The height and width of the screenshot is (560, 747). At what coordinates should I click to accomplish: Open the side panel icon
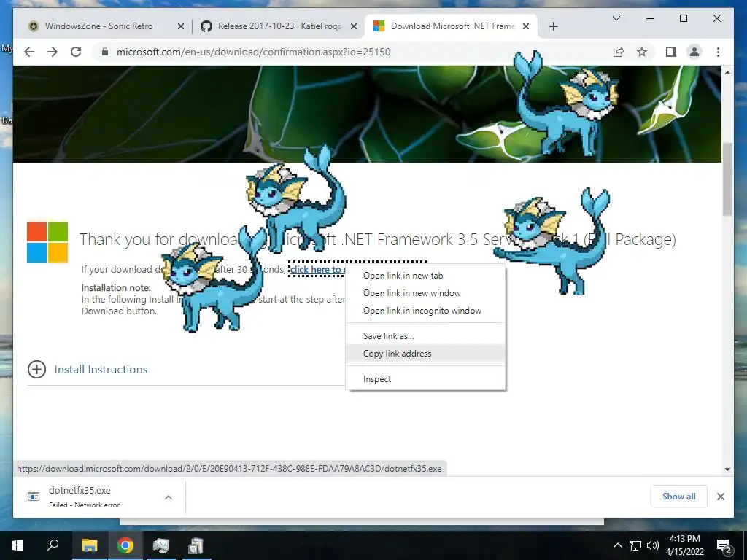(671, 52)
